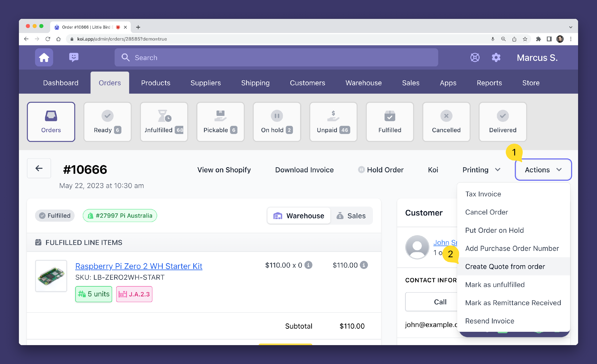The width and height of the screenshot is (597, 364).
Task: Open the On hold orders filter
Action: [277, 122]
